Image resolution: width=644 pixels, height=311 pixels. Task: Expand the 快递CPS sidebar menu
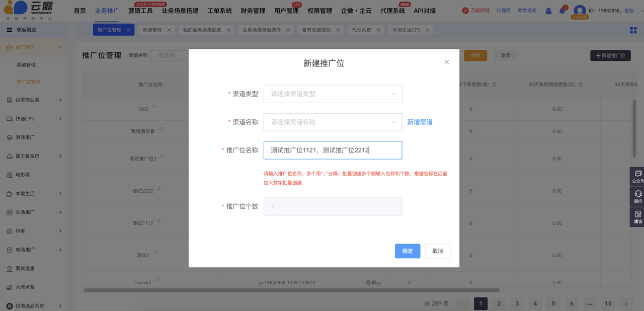(34, 119)
